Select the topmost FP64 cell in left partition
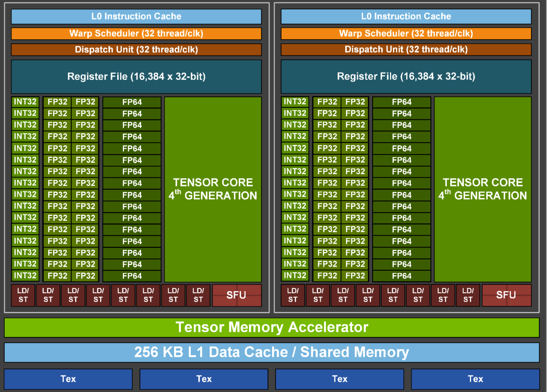Viewport: 547px width, 392px height. [132, 102]
